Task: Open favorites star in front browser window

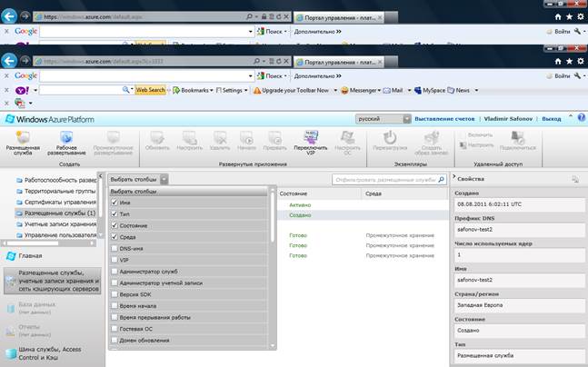Action: (x=569, y=61)
